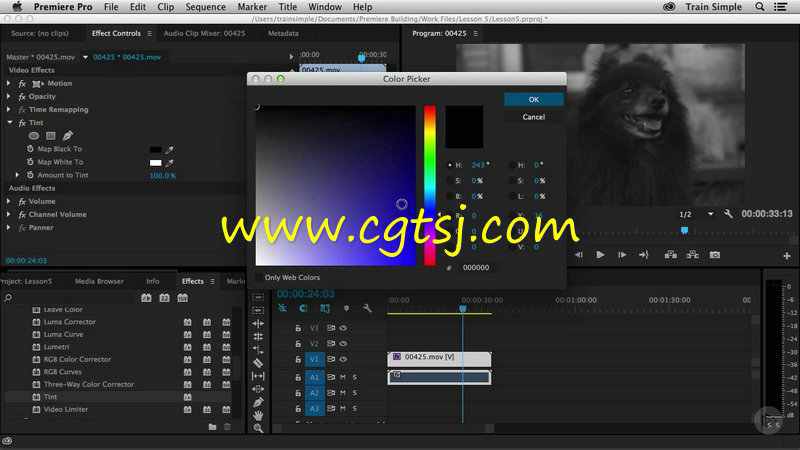Select the rectangle mask tool under Tint
The height and width of the screenshot is (450, 800).
click(51, 136)
